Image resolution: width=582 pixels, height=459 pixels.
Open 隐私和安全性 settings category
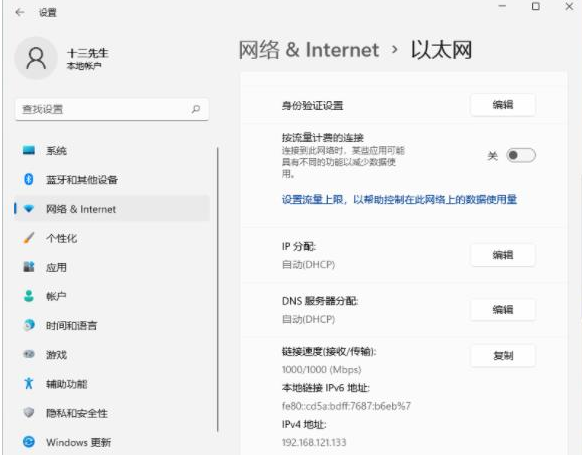tap(112, 413)
